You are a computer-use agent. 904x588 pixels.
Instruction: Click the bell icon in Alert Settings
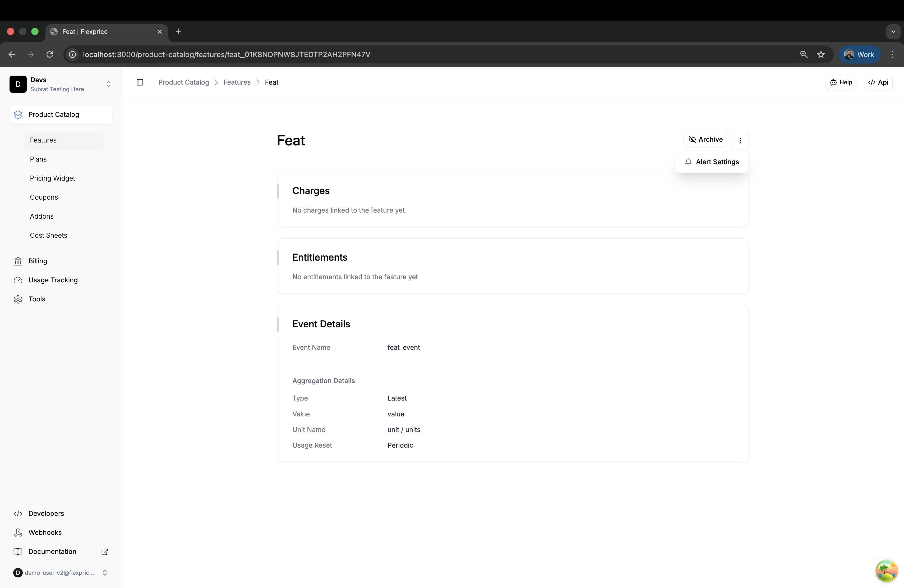point(688,162)
